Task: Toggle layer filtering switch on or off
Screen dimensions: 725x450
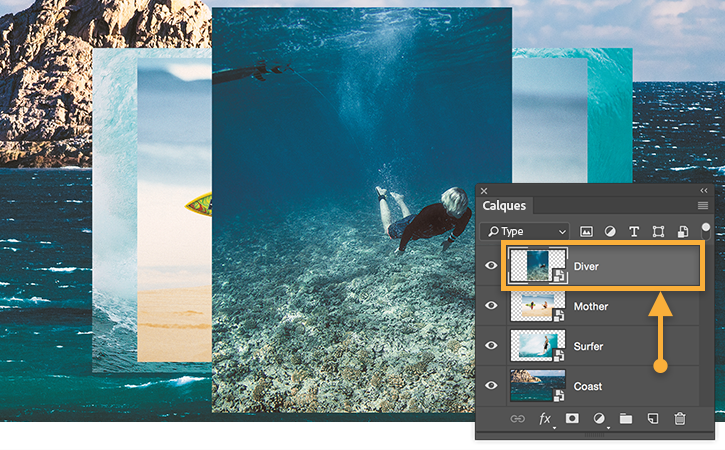Action: click(706, 229)
